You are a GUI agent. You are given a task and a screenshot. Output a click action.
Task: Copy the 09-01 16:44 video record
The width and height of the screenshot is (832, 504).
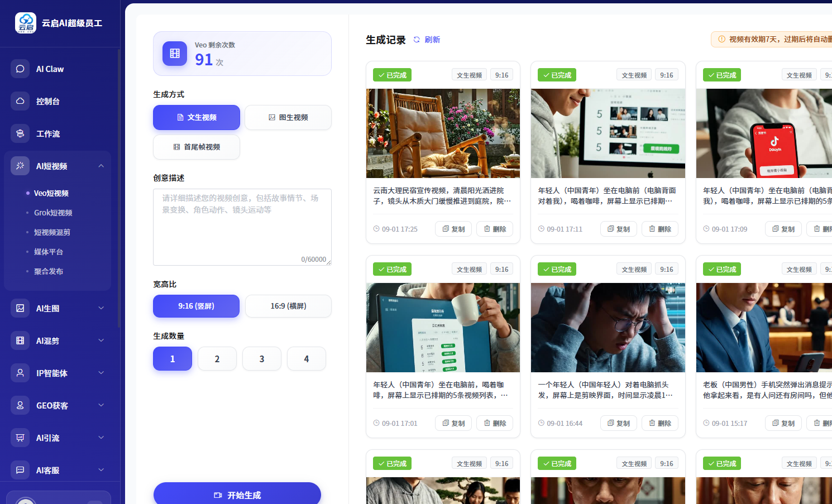[619, 423]
